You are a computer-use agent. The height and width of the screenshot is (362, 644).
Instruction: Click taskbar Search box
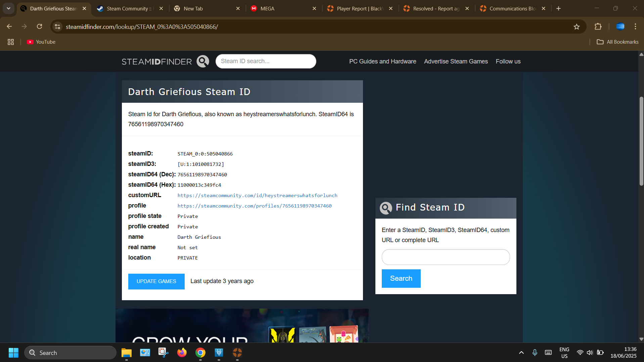[x=70, y=353]
